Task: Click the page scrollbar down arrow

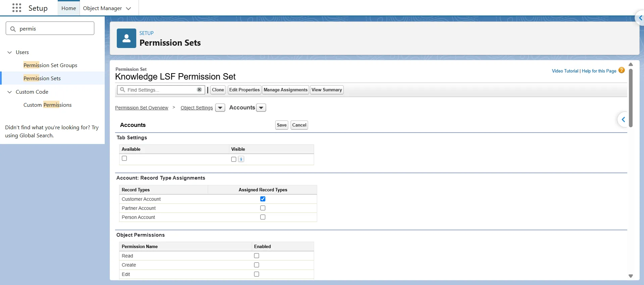Action: coord(631,276)
